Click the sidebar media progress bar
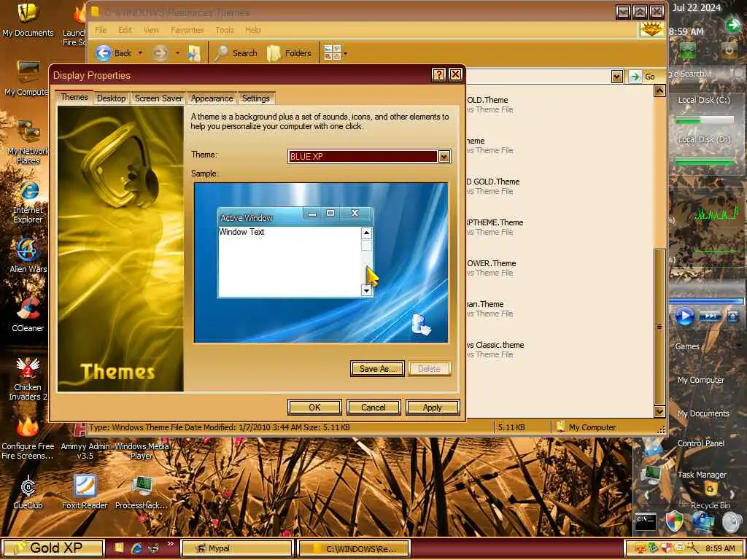This screenshot has height=560, width=747. pyautogui.click(x=706, y=301)
